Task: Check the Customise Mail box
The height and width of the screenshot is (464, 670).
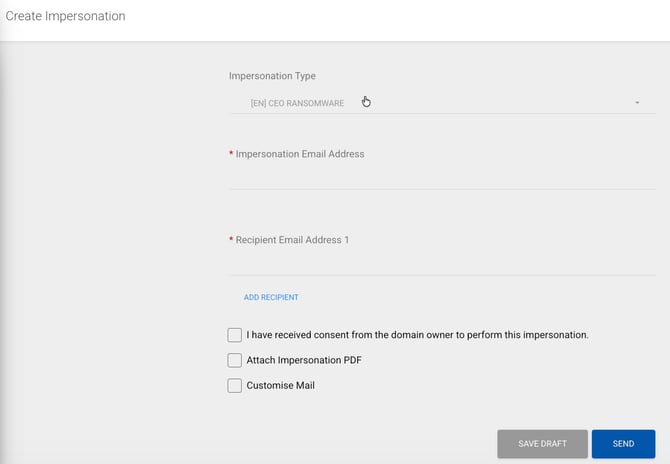Action: point(235,385)
